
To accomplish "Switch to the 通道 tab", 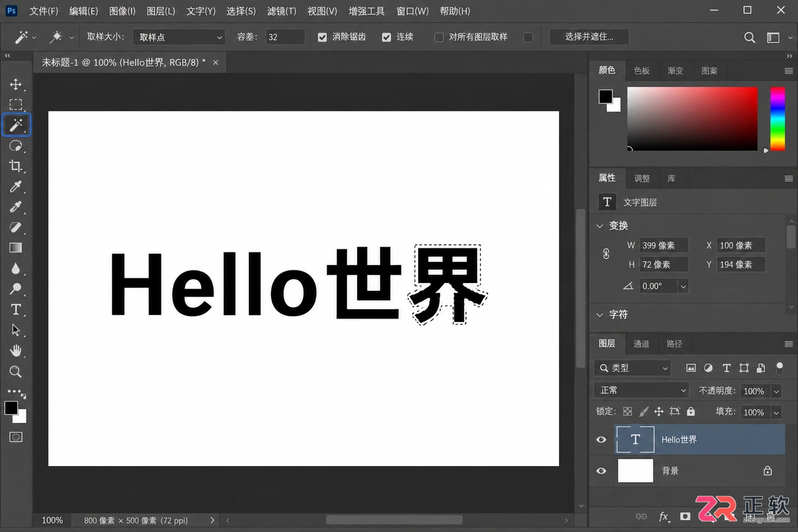I will (641, 344).
